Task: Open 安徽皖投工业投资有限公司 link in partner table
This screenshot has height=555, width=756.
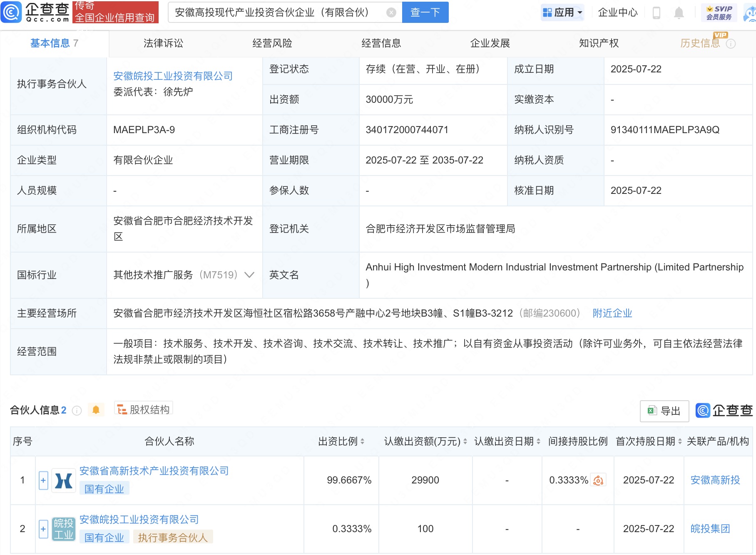Action: coord(139,520)
